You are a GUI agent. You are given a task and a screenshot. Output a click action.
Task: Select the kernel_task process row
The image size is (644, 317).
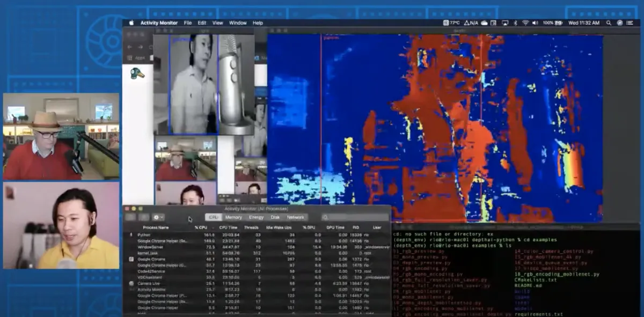257,253
